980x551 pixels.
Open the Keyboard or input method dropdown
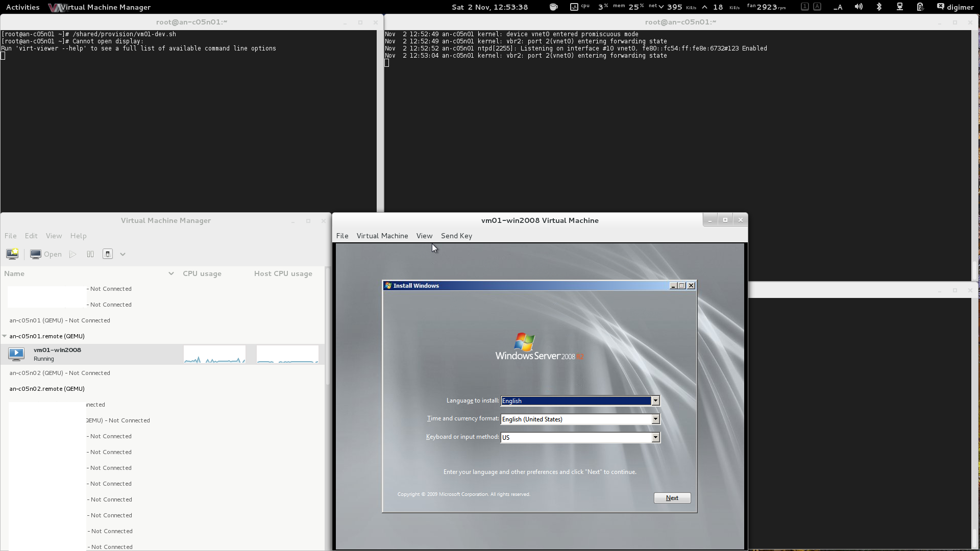coord(655,438)
